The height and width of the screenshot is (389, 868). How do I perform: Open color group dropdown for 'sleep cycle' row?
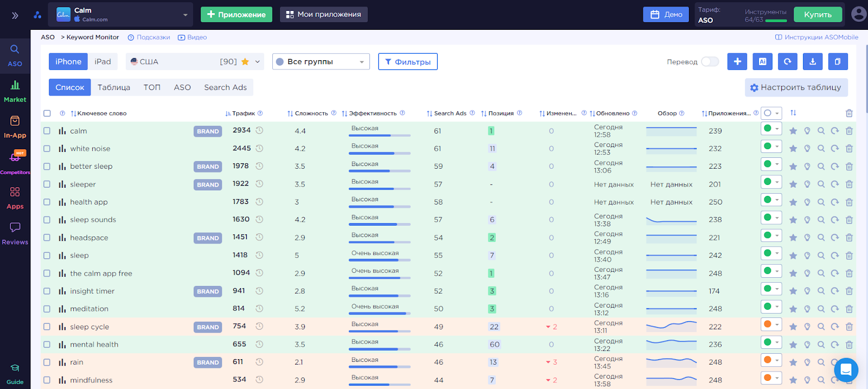pos(771,324)
